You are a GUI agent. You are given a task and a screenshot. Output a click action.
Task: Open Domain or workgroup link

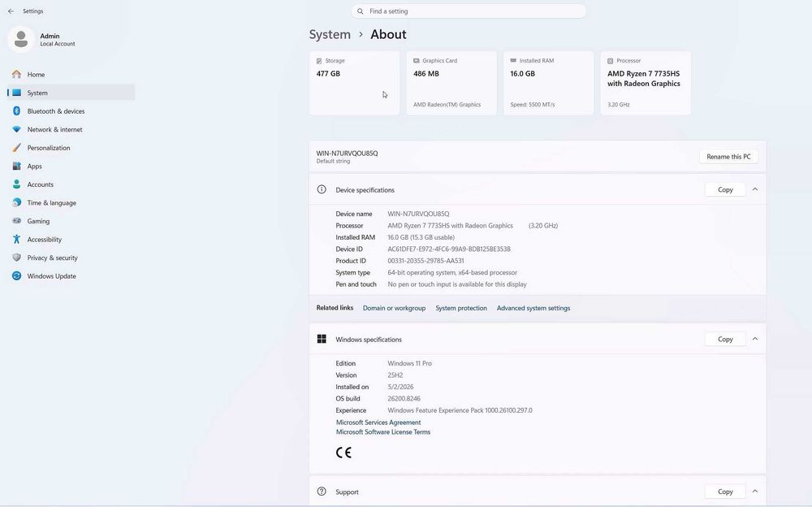394,308
